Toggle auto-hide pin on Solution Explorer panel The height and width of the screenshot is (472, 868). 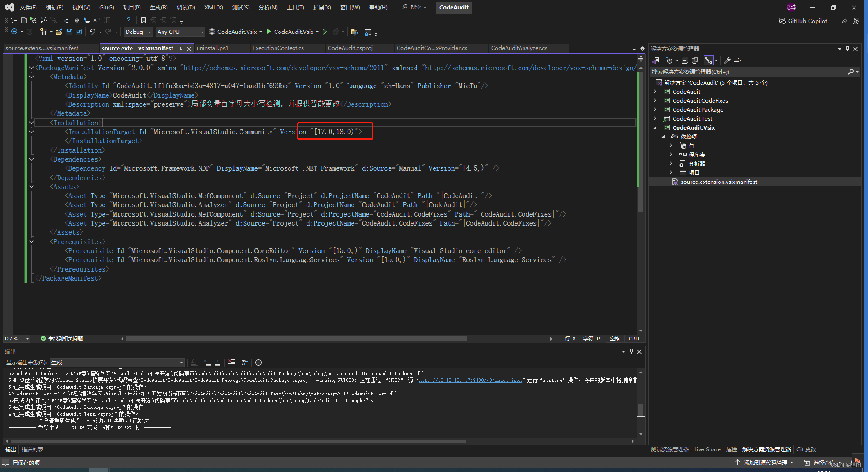(847, 49)
